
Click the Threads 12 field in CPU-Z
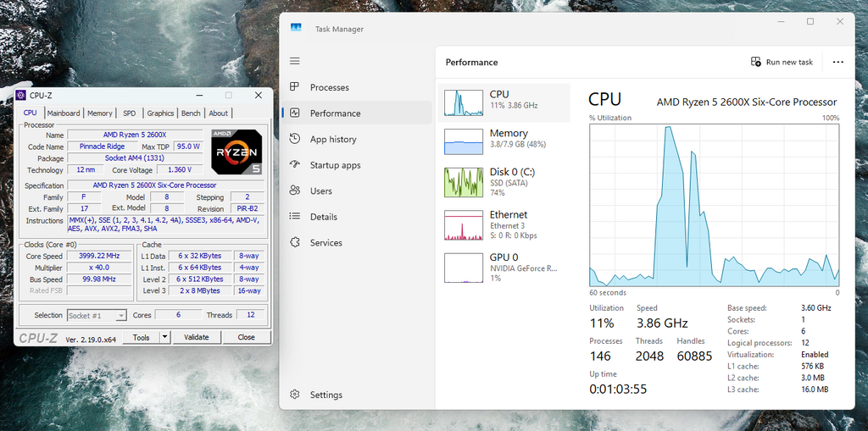coord(250,315)
